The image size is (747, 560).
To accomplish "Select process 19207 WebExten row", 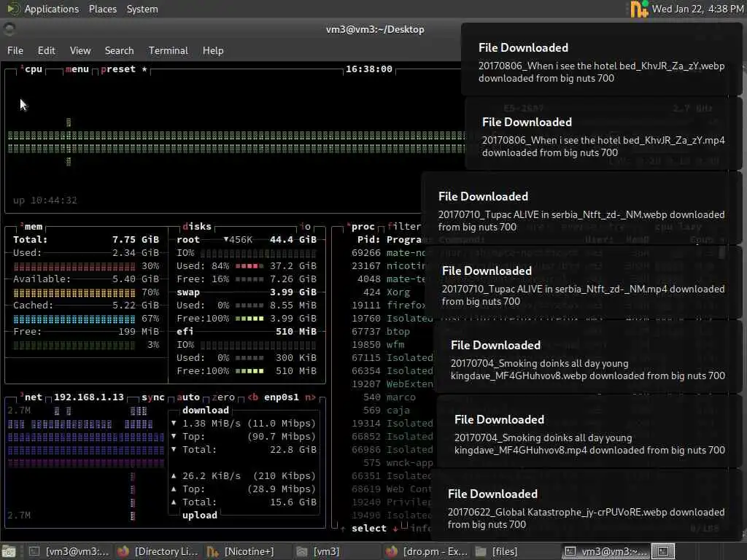I will tap(392, 384).
